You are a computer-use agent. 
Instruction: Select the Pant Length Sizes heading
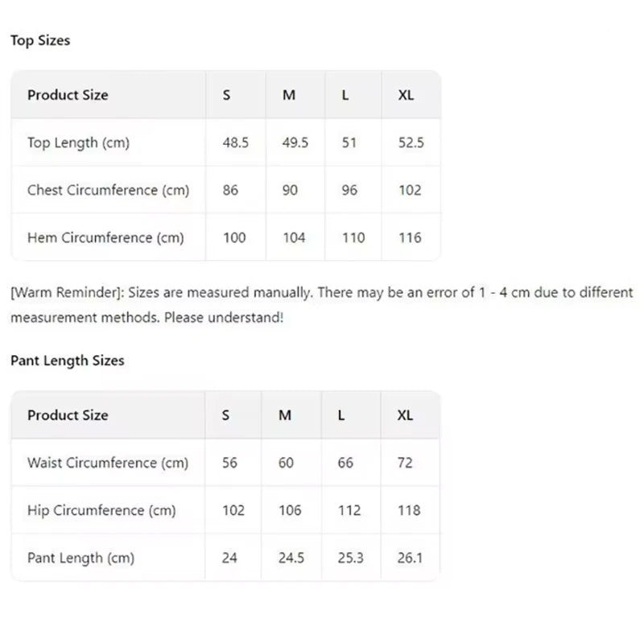(68, 361)
